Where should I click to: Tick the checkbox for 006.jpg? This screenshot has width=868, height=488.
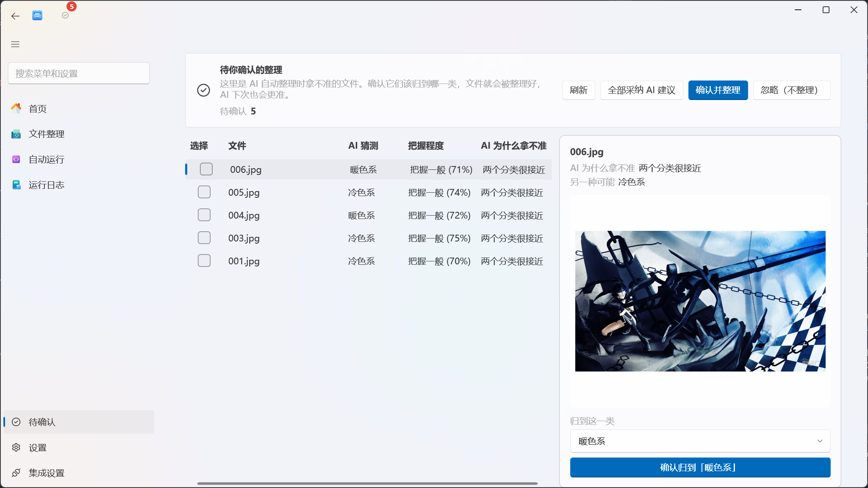(206, 169)
